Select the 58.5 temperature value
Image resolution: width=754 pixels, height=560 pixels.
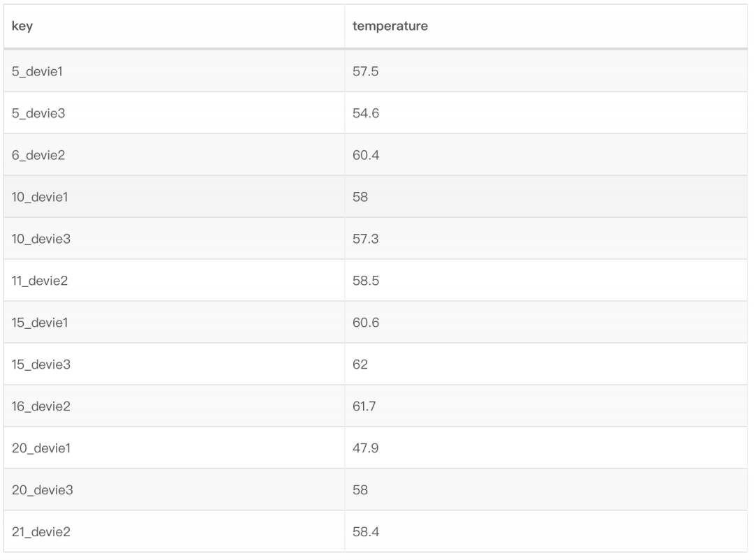[x=366, y=280]
